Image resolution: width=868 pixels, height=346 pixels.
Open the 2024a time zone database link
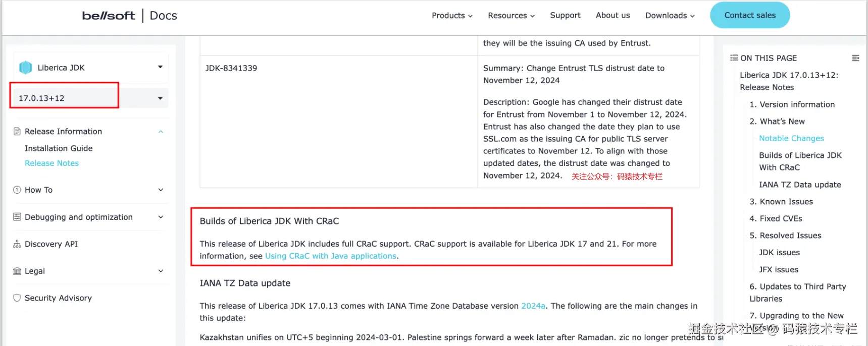pos(533,306)
